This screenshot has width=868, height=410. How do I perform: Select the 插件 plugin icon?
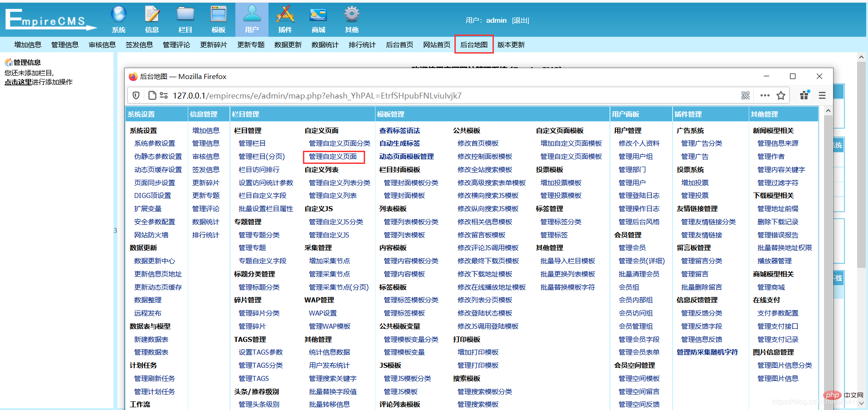285,15
